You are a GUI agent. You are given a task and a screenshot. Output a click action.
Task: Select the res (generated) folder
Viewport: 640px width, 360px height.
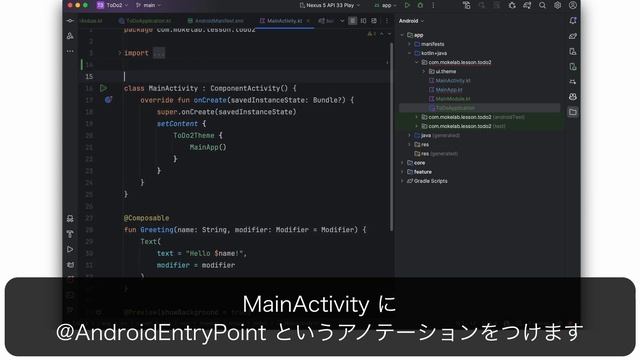click(x=436, y=154)
